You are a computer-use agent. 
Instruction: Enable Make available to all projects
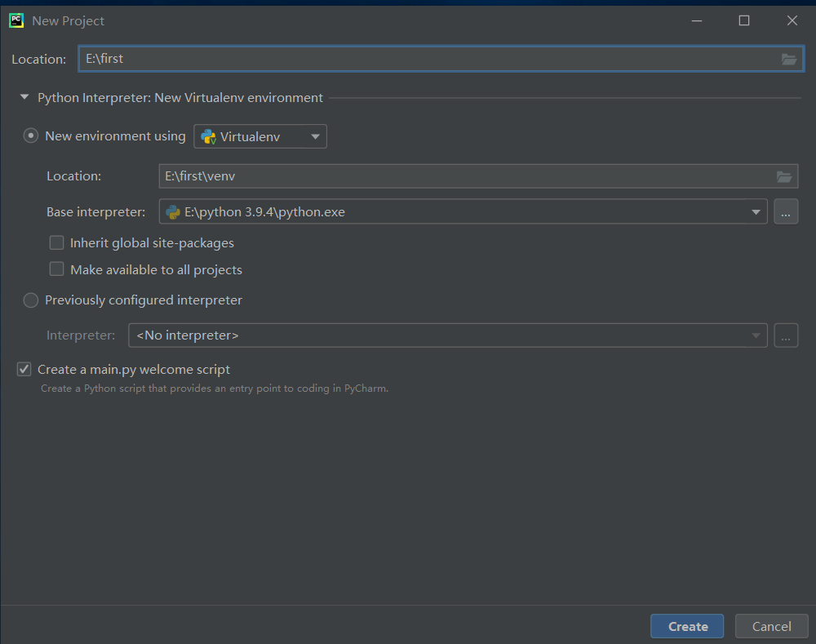pyautogui.click(x=57, y=269)
